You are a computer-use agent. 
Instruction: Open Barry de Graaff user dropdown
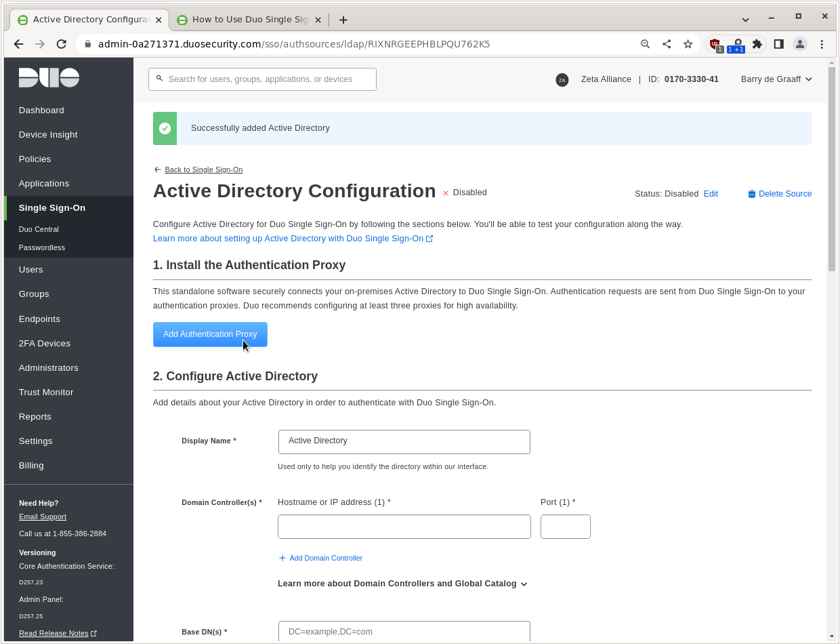776,79
